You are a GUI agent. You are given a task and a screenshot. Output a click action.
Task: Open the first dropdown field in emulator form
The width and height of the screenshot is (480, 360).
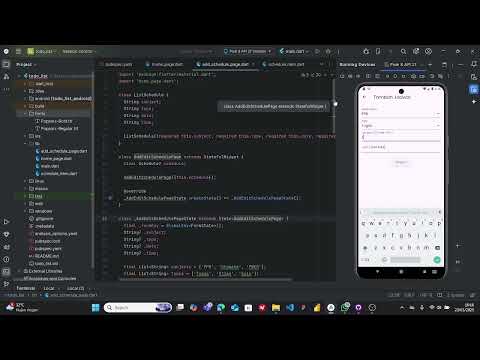click(401, 112)
